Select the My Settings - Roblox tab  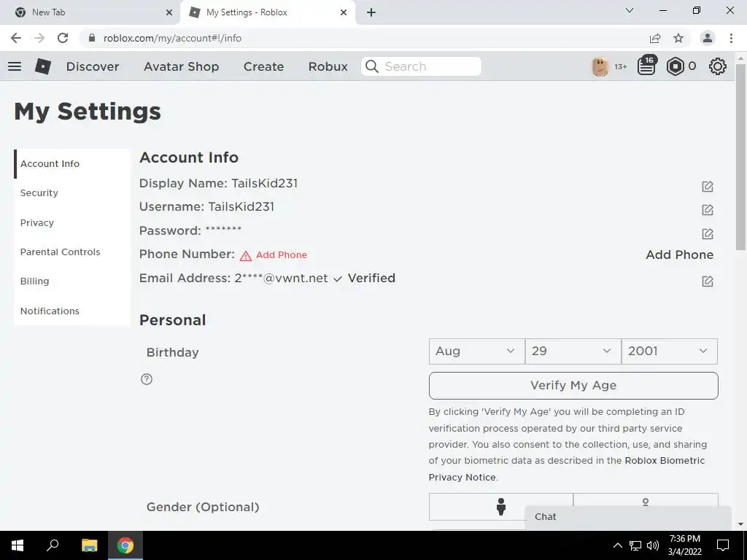268,12
